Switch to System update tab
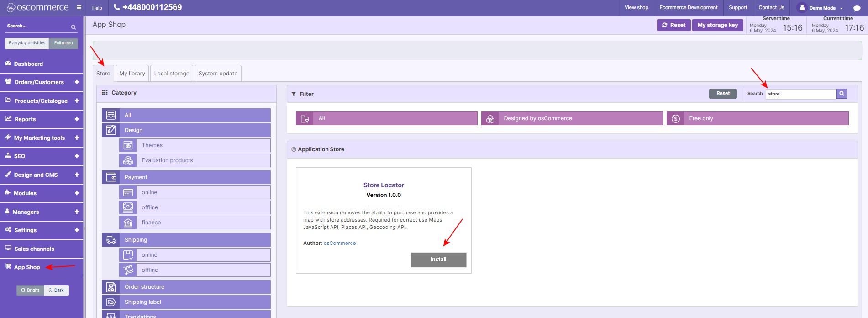Image resolution: width=868 pixels, height=318 pixels. pos(218,74)
